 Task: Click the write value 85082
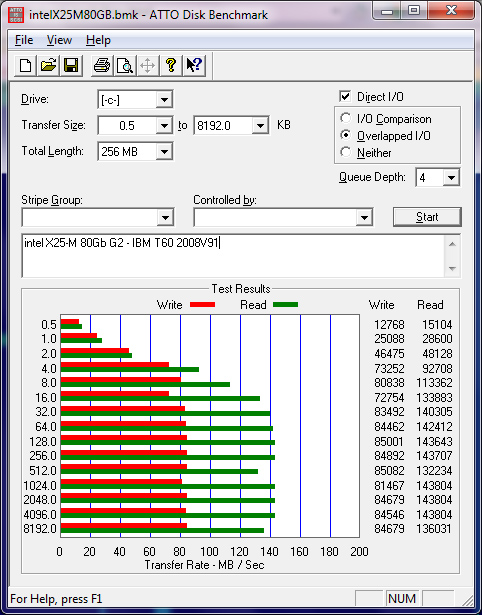[x=389, y=470]
